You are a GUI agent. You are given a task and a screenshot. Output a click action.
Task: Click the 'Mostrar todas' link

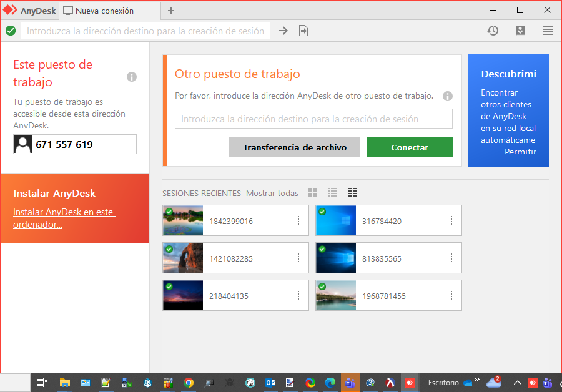pos(272,193)
